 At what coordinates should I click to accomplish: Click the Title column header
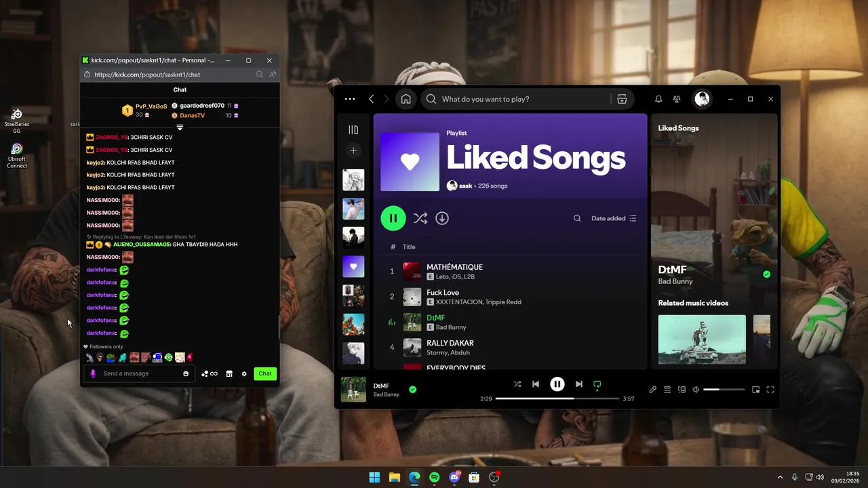(409, 247)
